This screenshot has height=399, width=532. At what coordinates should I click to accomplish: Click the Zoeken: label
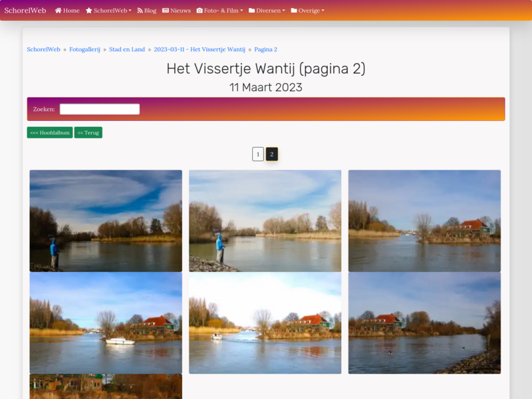[x=44, y=109]
